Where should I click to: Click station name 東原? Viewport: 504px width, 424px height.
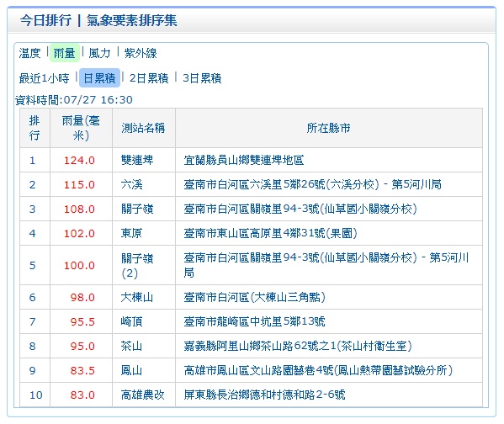[x=132, y=233]
